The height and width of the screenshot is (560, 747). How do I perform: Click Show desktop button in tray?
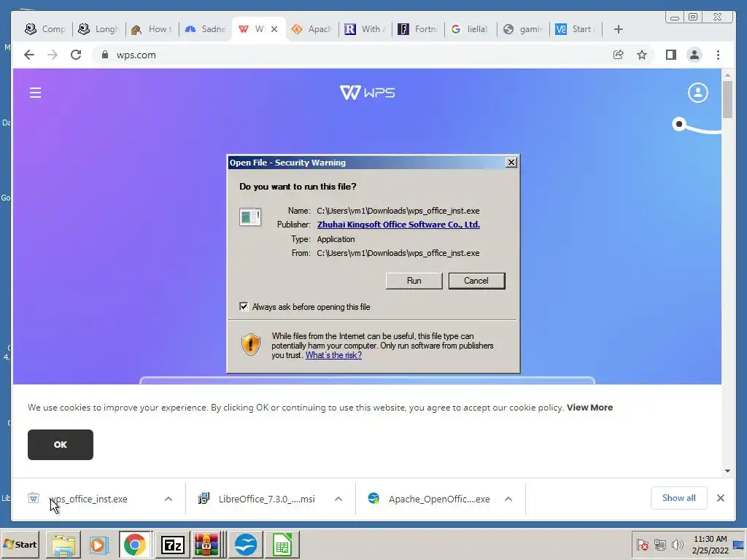[739, 545]
